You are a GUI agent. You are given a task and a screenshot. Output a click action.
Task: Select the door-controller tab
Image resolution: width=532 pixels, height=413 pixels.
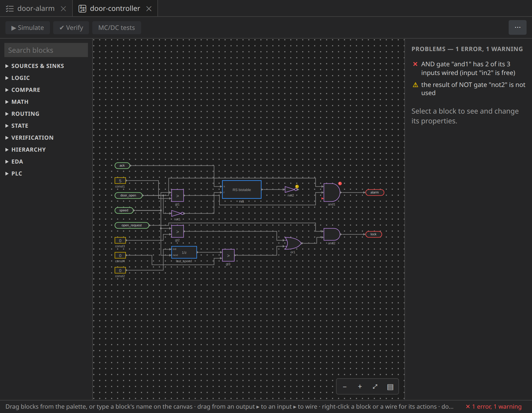115,8
